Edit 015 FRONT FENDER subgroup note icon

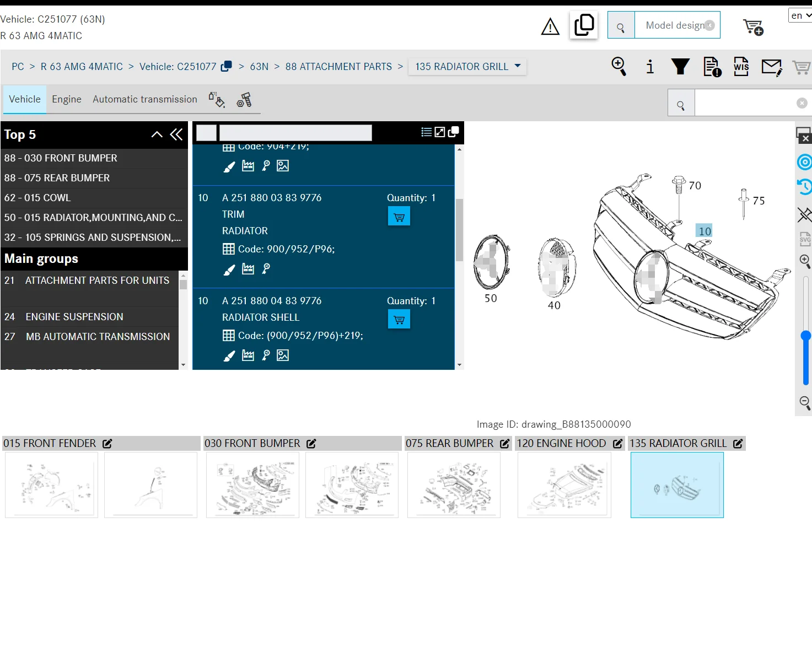point(107,444)
